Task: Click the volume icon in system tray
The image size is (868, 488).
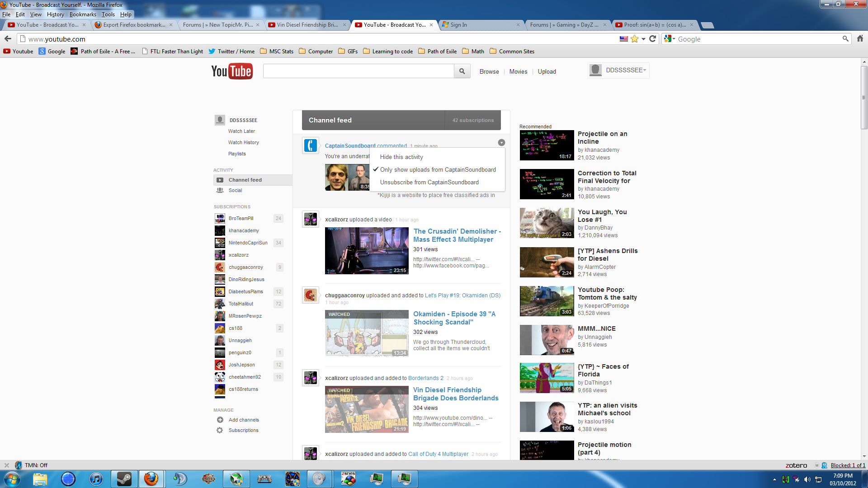Action: 807,479
